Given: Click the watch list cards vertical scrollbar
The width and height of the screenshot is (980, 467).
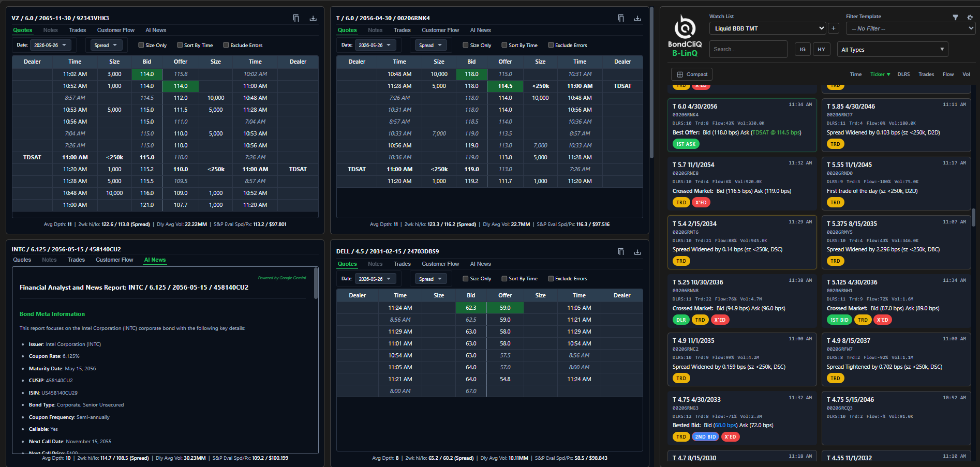Looking at the screenshot, I should (x=973, y=217).
